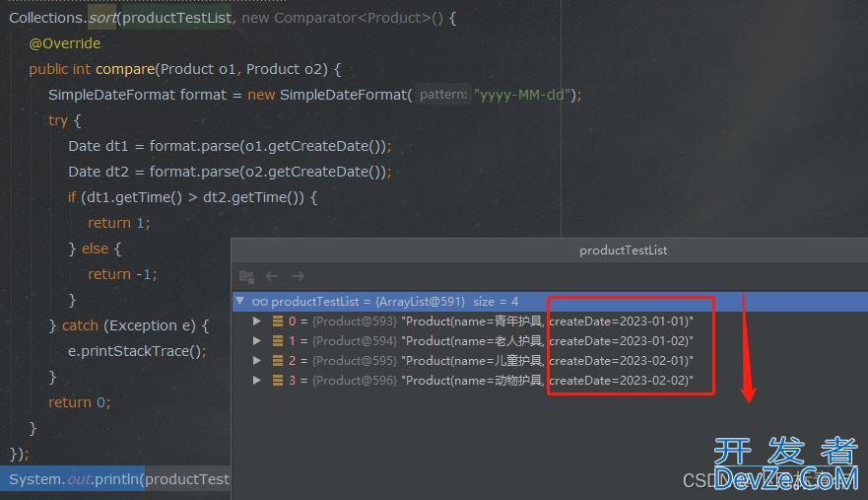This screenshot has height=500, width=868.
Task: Click the forward arrow in productTestList popup
Action: click(x=298, y=276)
